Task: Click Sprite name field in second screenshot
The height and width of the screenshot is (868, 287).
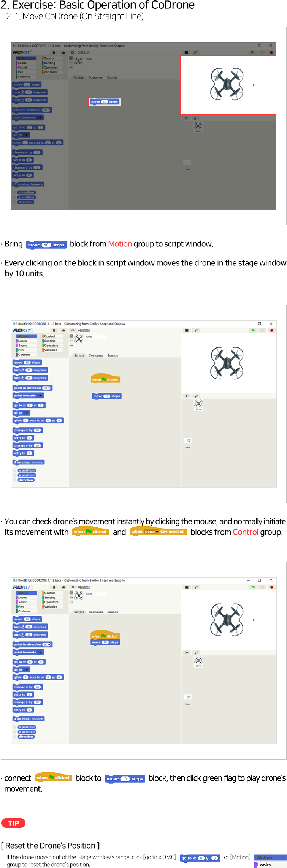Action: 95,337
